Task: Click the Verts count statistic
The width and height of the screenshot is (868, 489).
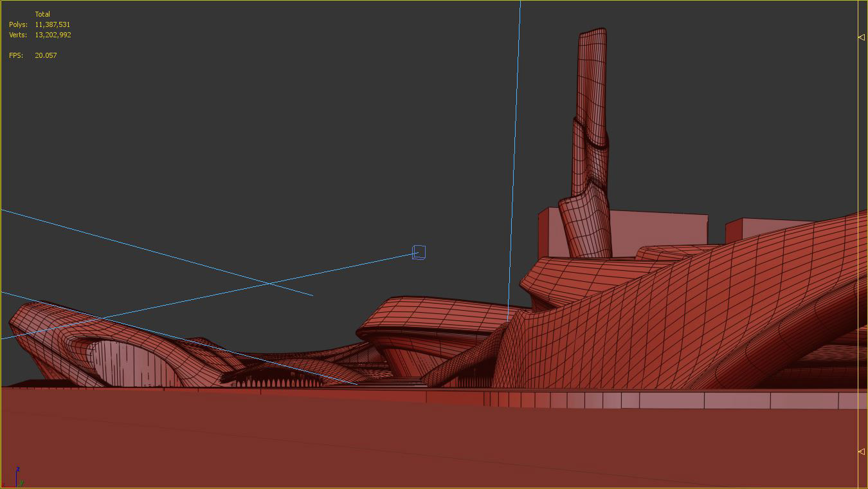Action: (x=53, y=35)
